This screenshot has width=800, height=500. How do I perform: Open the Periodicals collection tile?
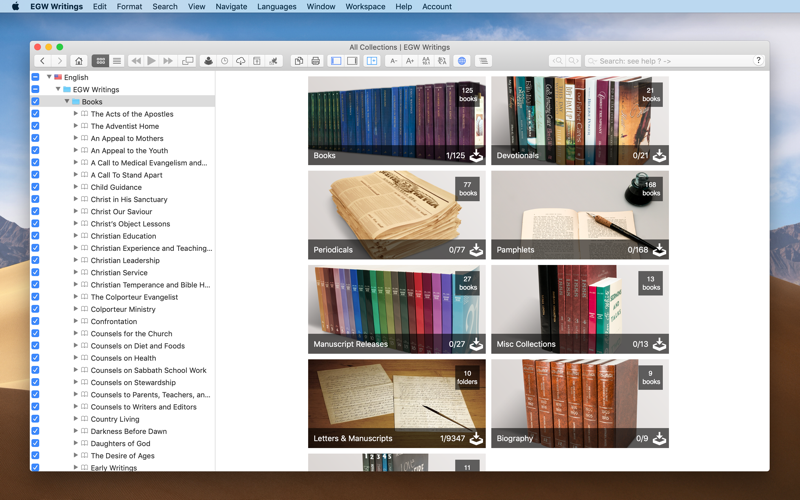coord(396,215)
